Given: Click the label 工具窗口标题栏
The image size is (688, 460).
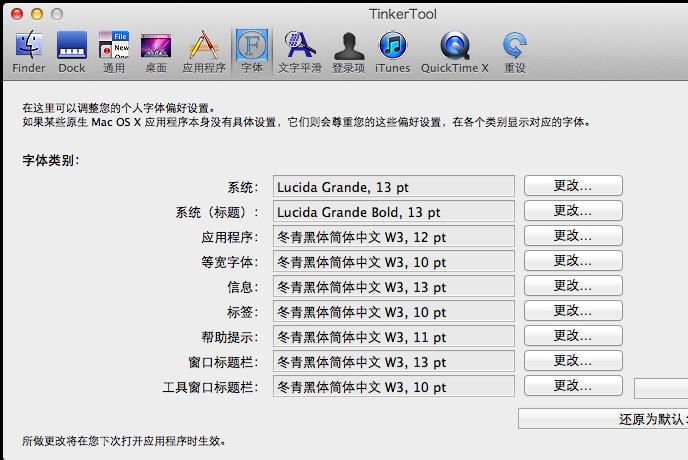Looking at the screenshot, I should click(x=210, y=387).
